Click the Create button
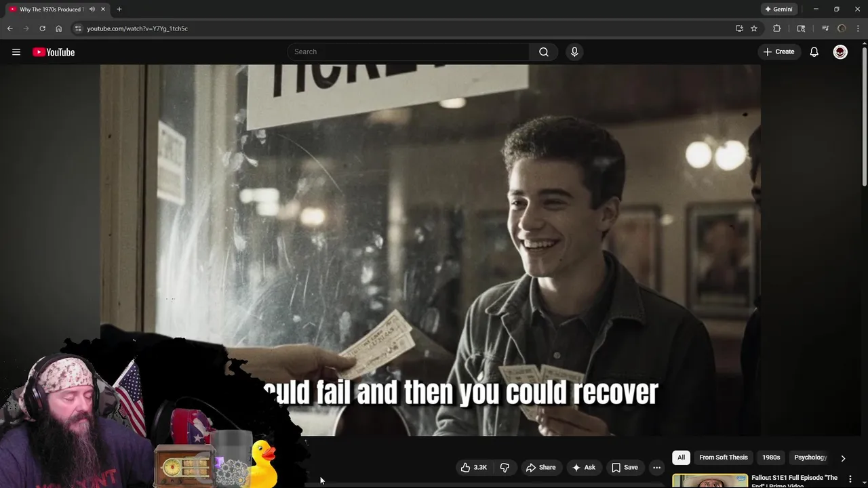 point(778,52)
